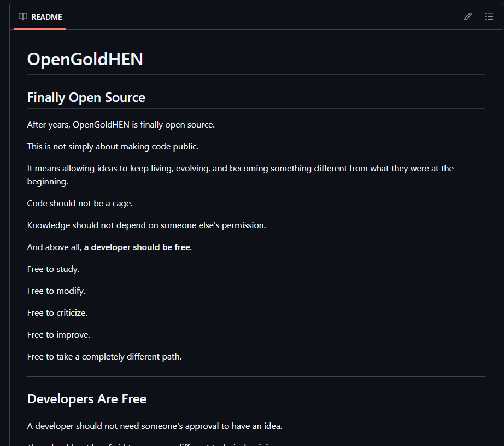Open the README outline list icon
Image resolution: width=504 pixels, height=446 pixels.
pos(489,16)
